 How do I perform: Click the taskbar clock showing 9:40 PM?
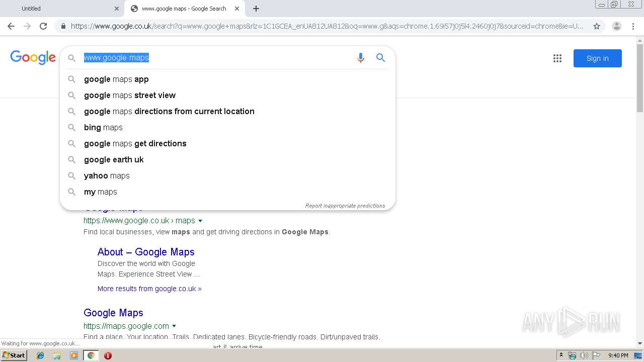[618, 355]
